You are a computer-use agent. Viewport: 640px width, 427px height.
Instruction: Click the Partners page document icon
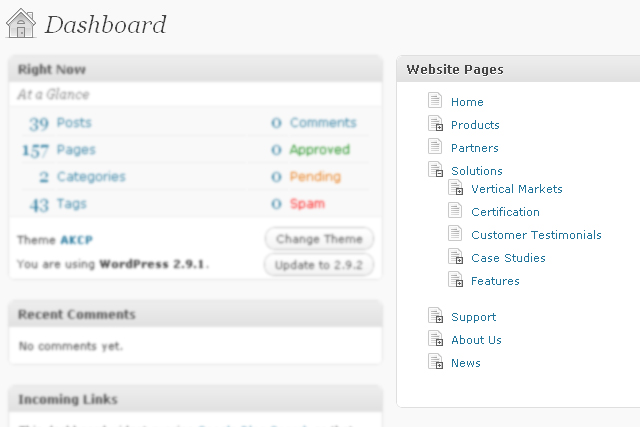pyautogui.click(x=435, y=146)
